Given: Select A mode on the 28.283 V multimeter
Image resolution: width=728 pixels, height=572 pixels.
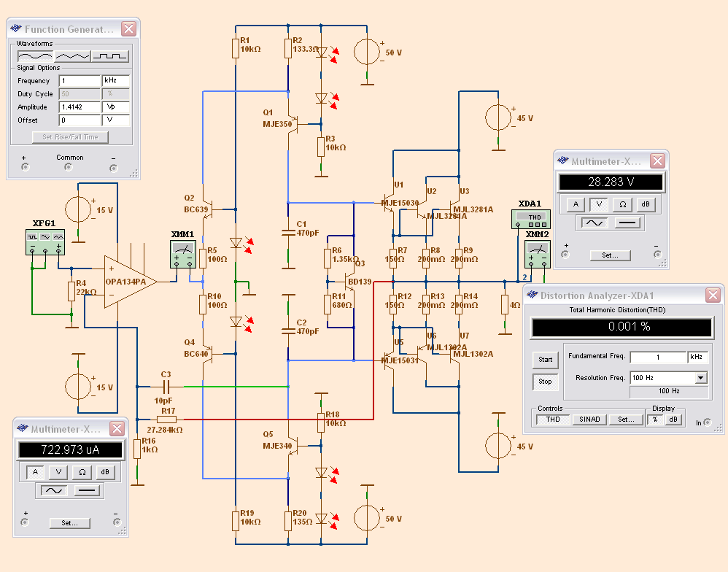Looking at the screenshot, I should [x=576, y=204].
